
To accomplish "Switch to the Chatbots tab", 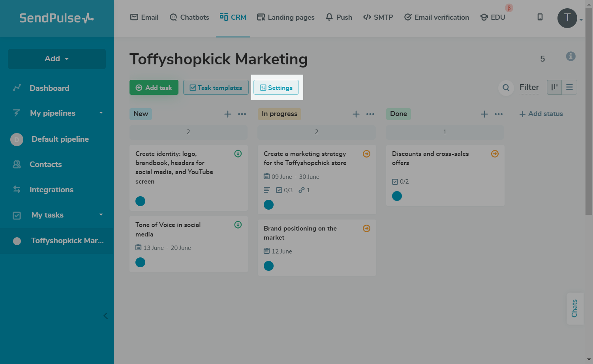I will (190, 17).
